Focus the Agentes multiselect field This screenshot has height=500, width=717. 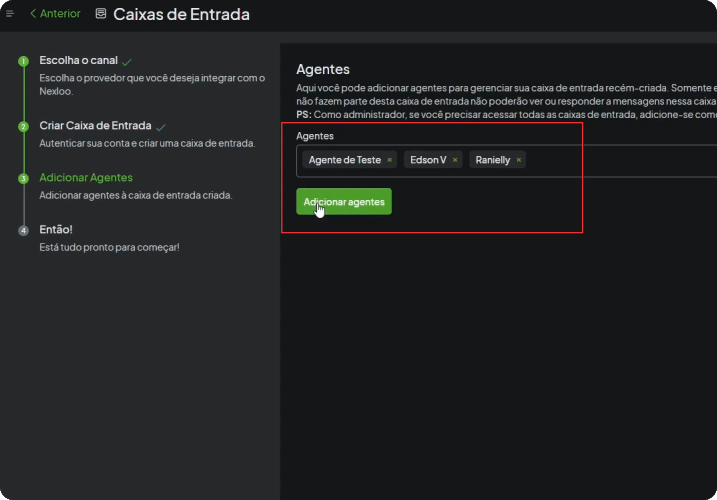(506, 161)
